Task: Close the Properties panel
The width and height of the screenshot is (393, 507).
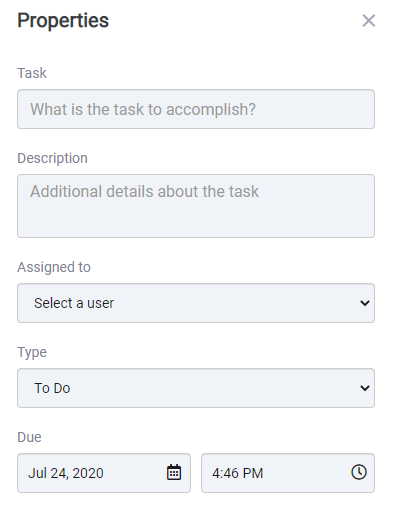Action: click(368, 21)
